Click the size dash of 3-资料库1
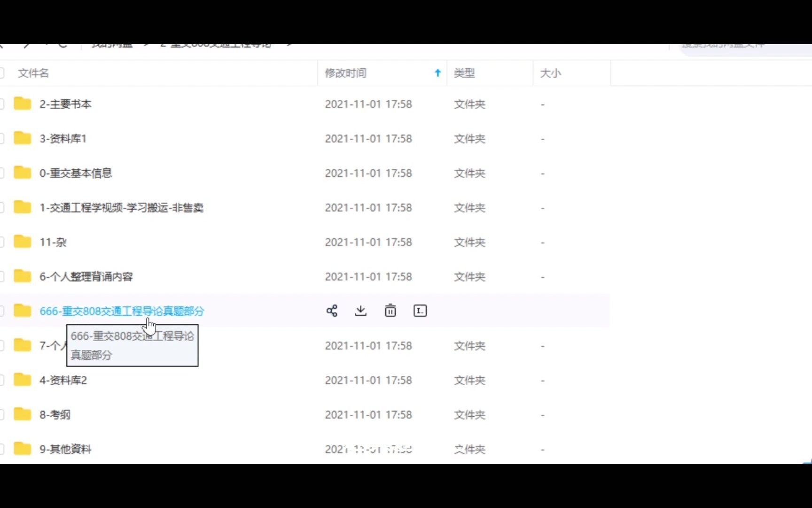812x508 pixels. (x=542, y=139)
